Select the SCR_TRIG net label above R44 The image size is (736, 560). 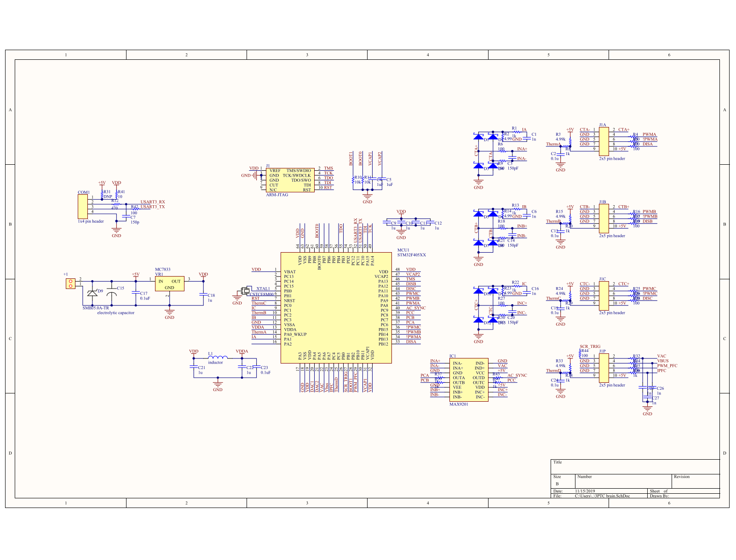[590, 347]
